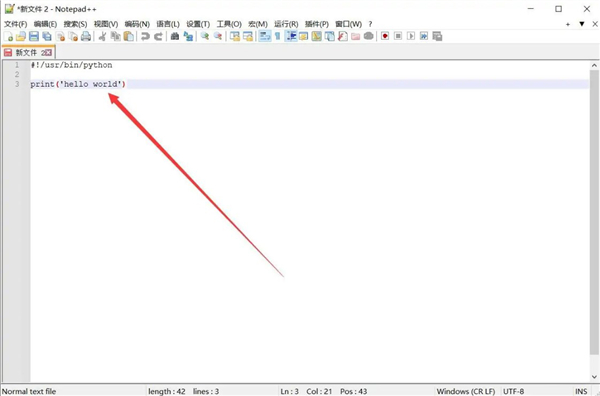Open the 插件(P) plugins menu
The width and height of the screenshot is (600, 396).
click(316, 24)
